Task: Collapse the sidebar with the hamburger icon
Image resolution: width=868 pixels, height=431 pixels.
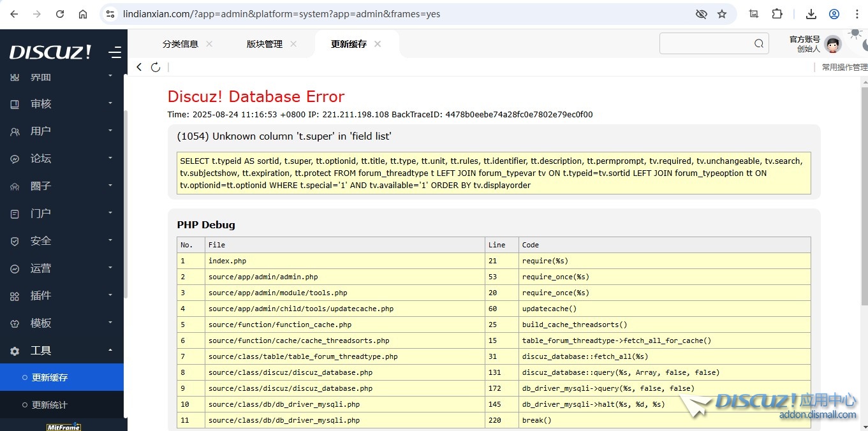Action: click(115, 52)
